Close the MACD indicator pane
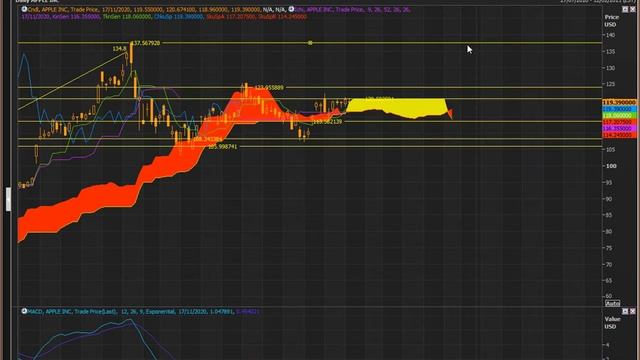The width and height of the screenshot is (640, 360). click(x=633, y=311)
